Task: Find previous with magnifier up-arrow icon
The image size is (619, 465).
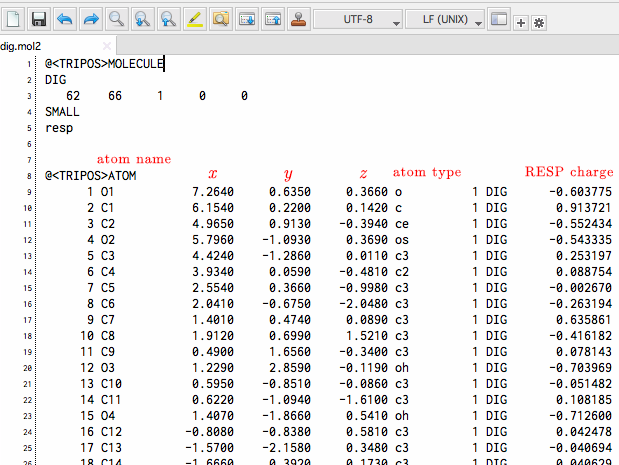Action: tap(169, 19)
